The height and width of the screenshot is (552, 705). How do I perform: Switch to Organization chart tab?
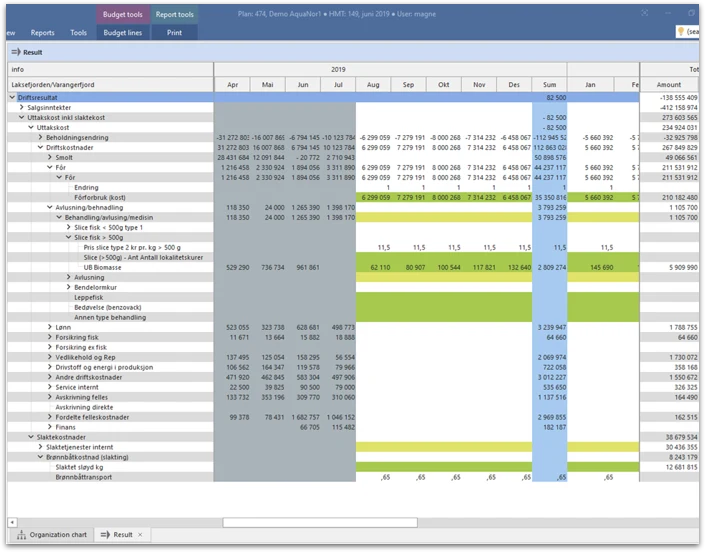[x=52, y=534]
